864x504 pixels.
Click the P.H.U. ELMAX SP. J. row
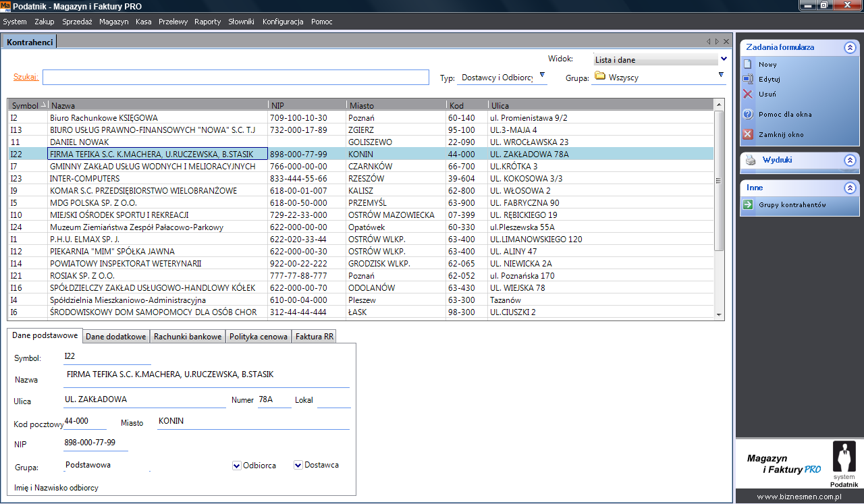pyautogui.click(x=361, y=239)
